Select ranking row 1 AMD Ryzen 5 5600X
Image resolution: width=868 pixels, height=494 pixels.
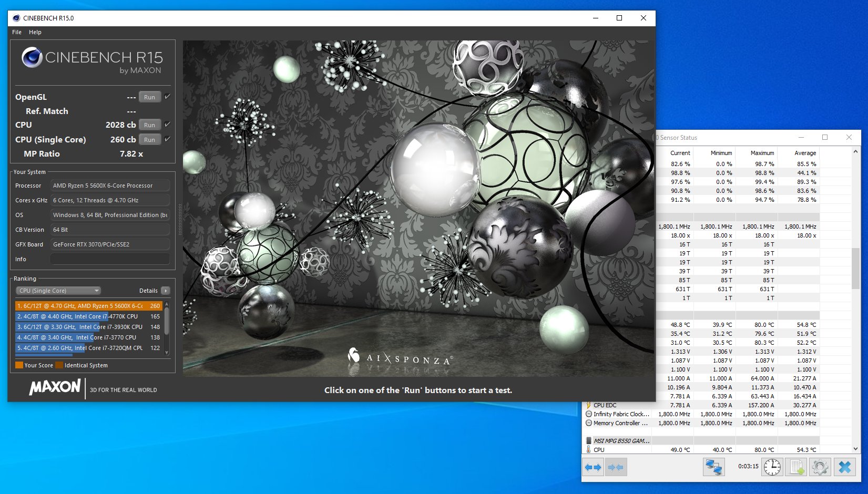point(88,306)
